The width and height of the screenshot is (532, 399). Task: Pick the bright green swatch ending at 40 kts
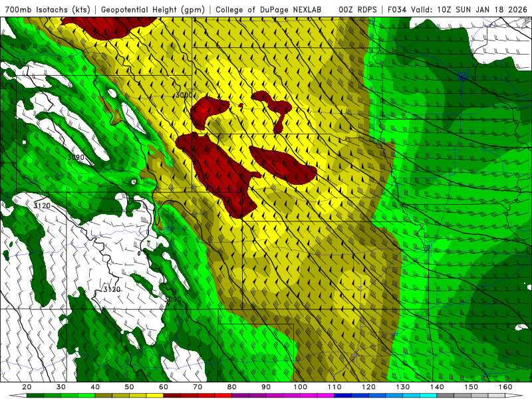[x=86, y=396]
